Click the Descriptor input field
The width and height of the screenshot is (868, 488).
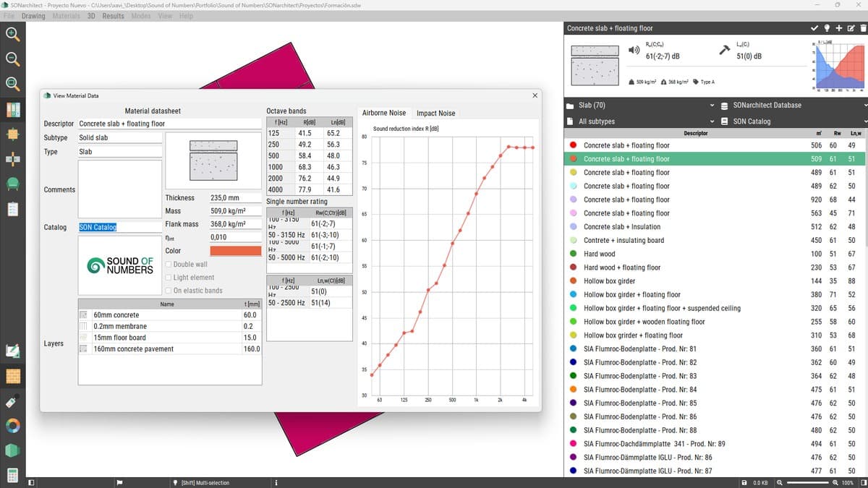tap(169, 124)
